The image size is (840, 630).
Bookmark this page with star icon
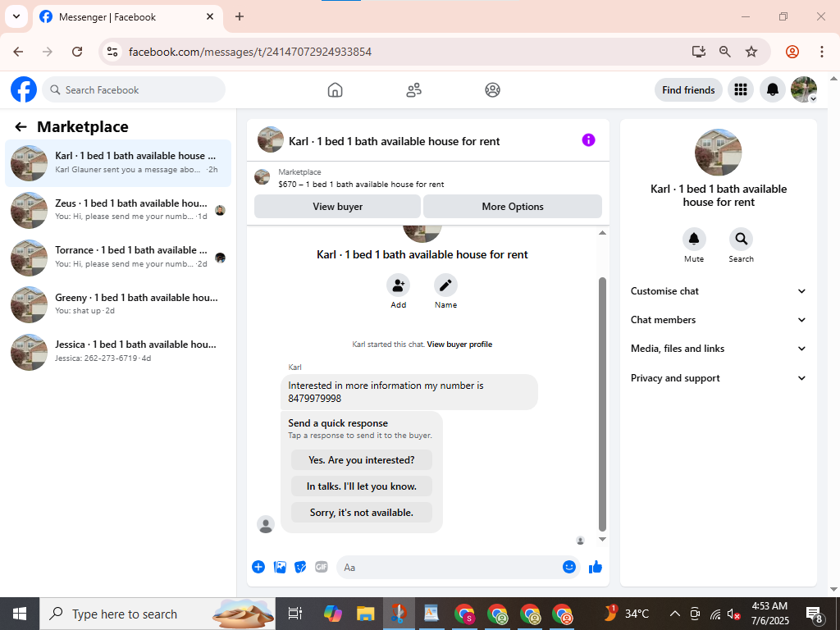click(751, 52)
